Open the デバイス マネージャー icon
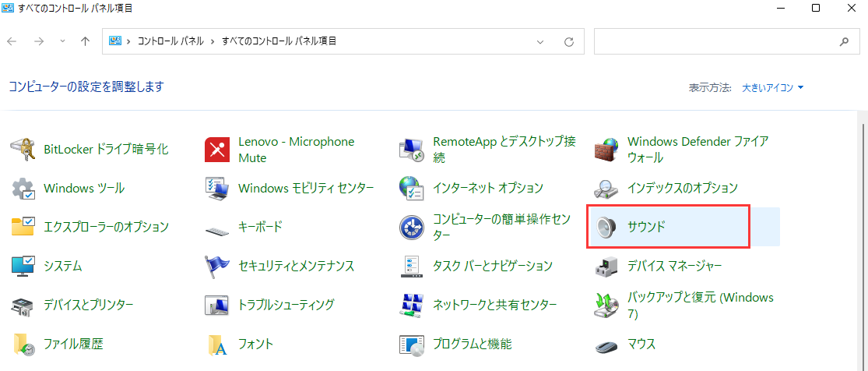Image resolution: width=868 pixels, height=371 pixels. coord(606,267)
